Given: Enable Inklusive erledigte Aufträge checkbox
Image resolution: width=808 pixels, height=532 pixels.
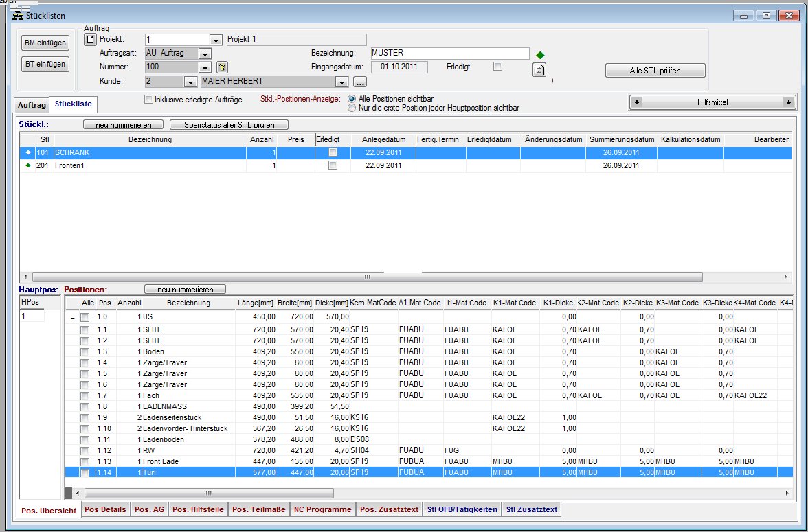Looking at the screenshot, I should point(148,100).
